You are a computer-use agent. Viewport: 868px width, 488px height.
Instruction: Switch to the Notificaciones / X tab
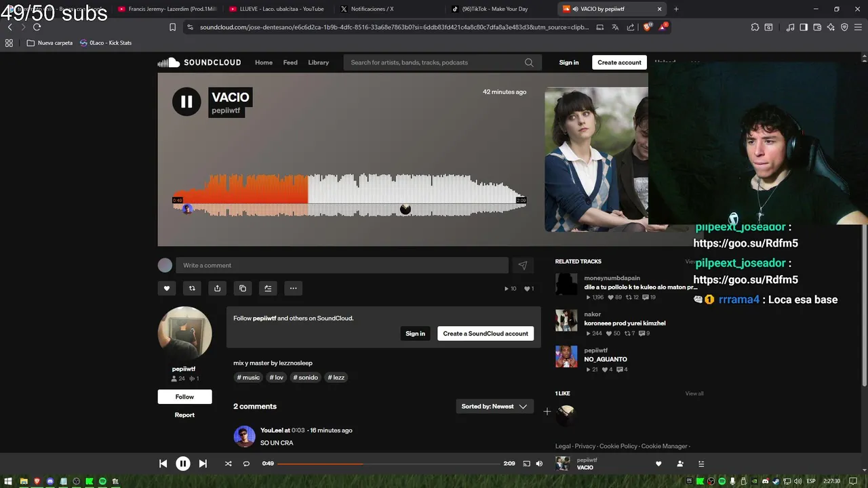coord(389,9)
